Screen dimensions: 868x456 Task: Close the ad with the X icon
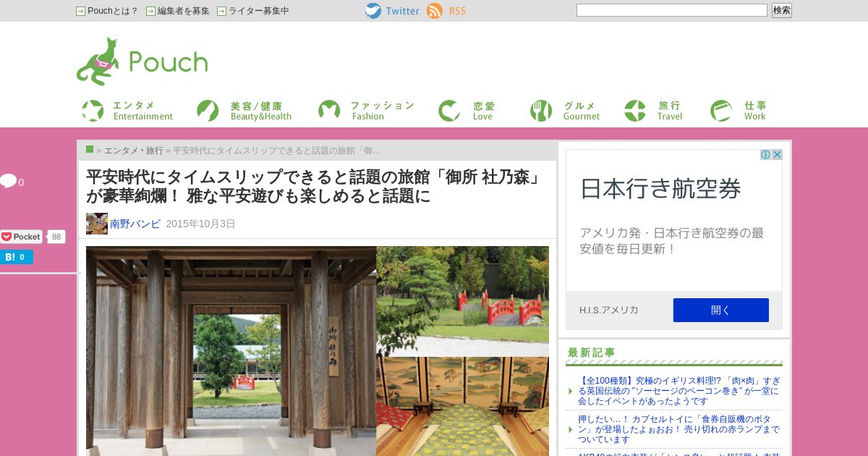pyautogui.click(x=777, y=155)
